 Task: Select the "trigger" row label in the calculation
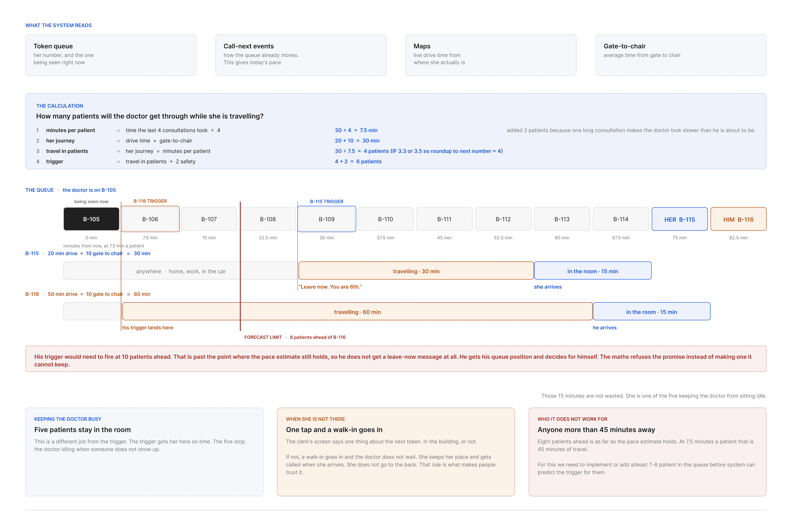tap(55, 161)
